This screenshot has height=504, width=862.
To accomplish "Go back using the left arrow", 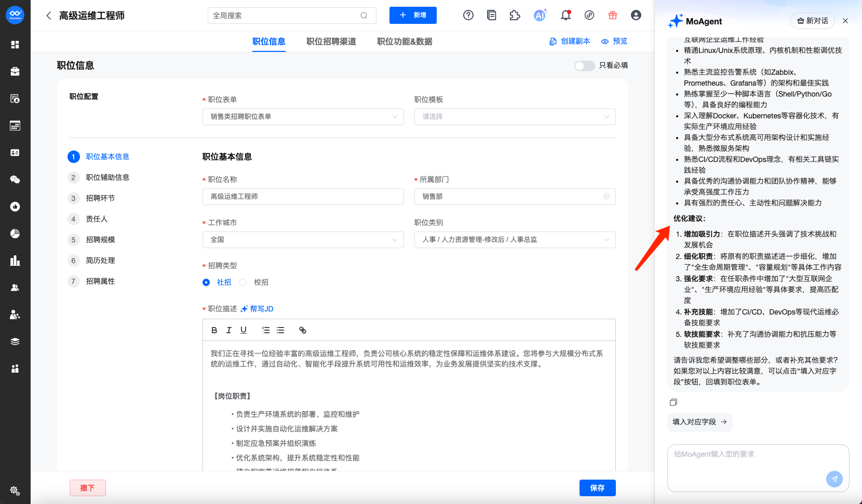I will pyautogui.click(x=49, y=16).
